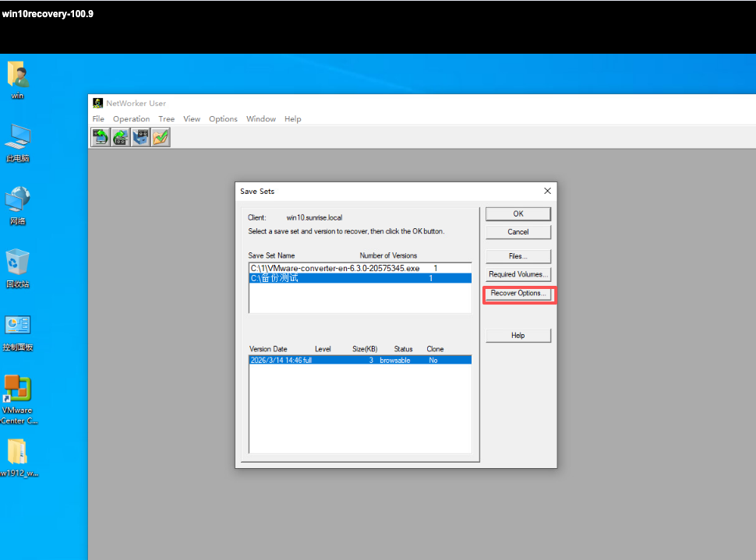
Task: Select the 网络 desktop icon
Action: point(18,206)
